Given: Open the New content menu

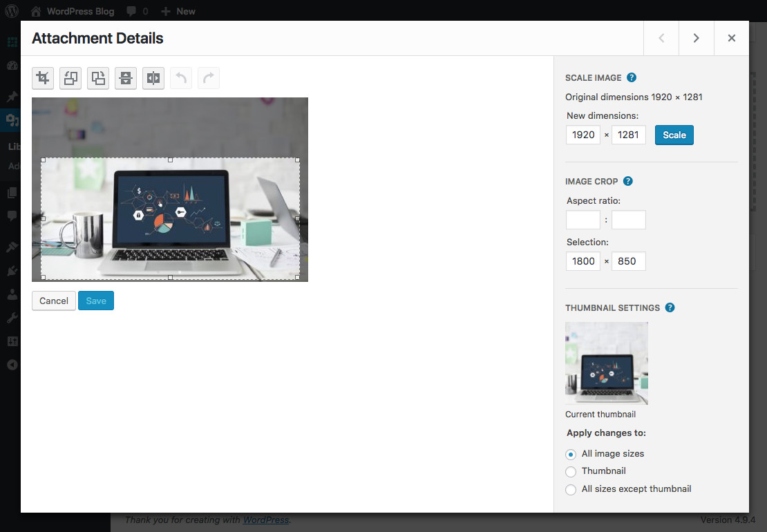Looking at the screenshot, I should click(178, 11).
